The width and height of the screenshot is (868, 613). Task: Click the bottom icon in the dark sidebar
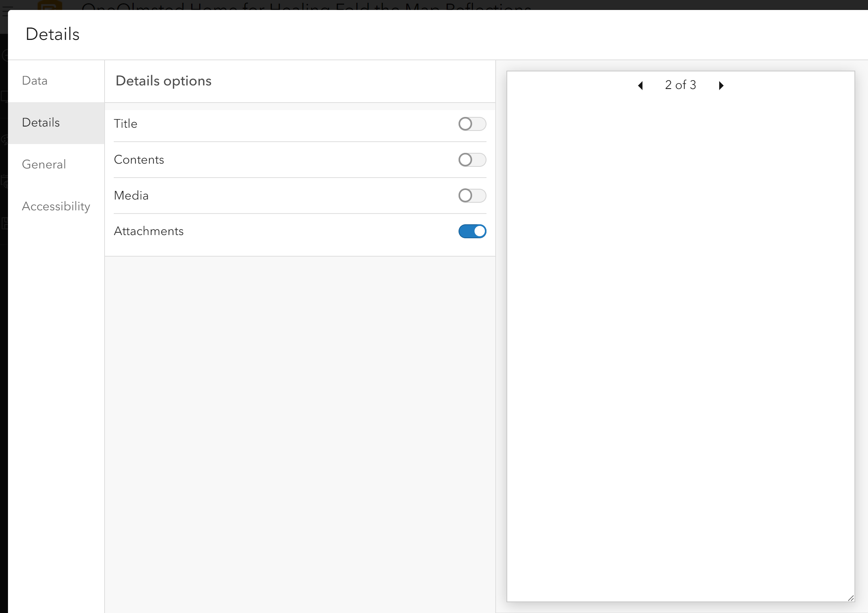click(5, 223)
